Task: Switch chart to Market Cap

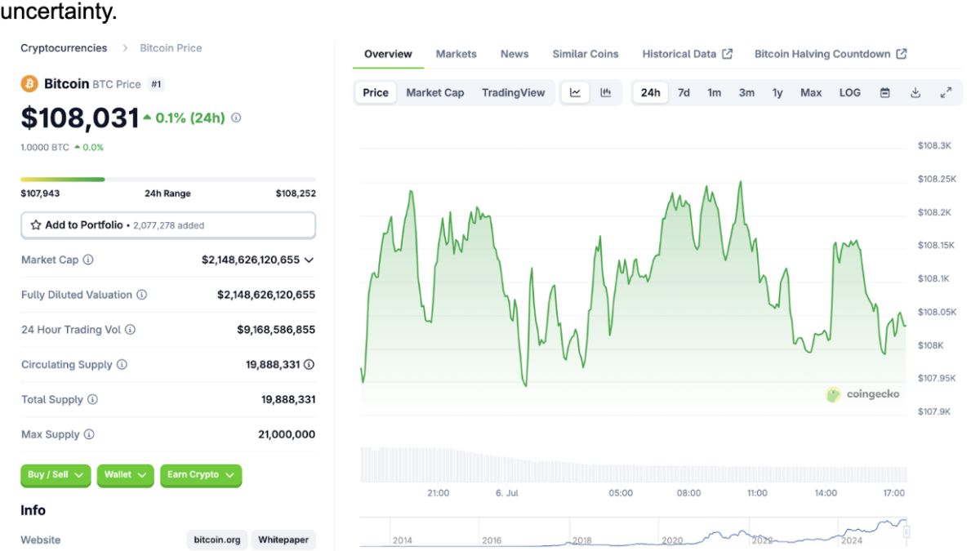Action: click(x=434, y=92)
